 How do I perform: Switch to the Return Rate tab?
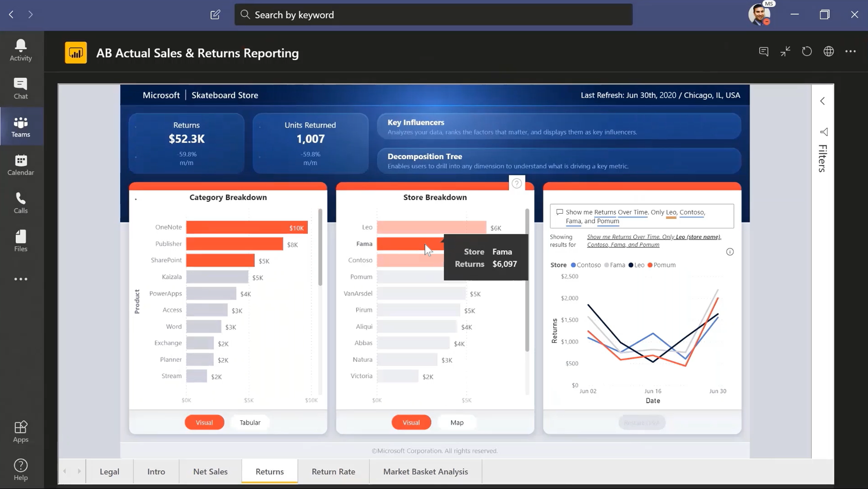[333, 471]
